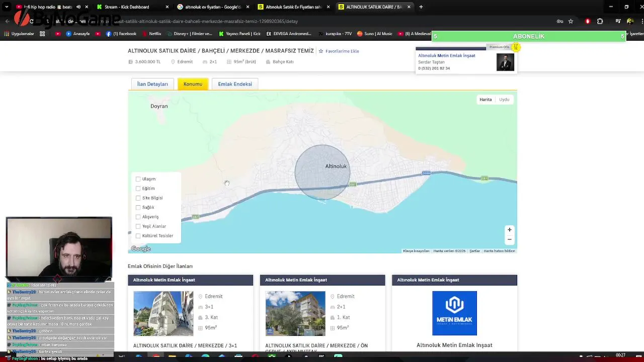The image size is (644, 362).
Task: Zoom in on the map
Action: (509, 230)
